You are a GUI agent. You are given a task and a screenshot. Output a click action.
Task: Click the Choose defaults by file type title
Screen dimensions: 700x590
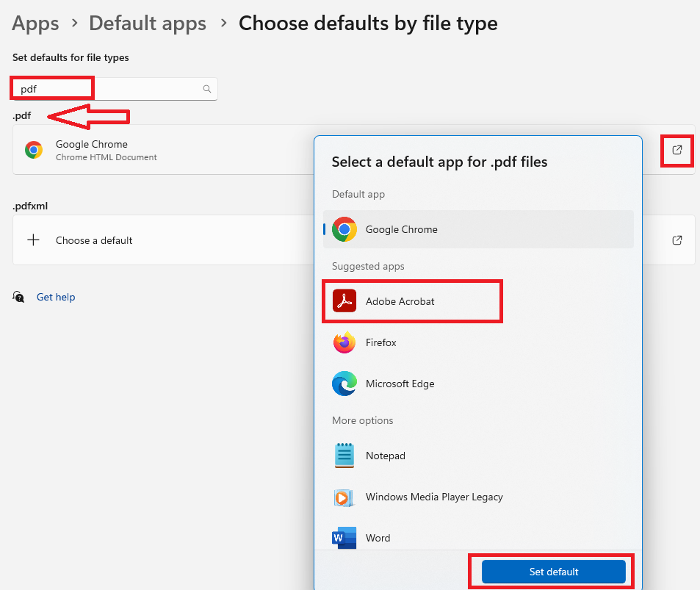coord(368,24)
